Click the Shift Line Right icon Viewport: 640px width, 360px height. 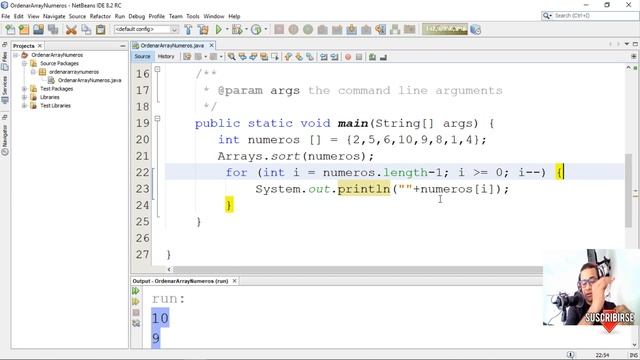pyautogui.click(x=335, y=57)
